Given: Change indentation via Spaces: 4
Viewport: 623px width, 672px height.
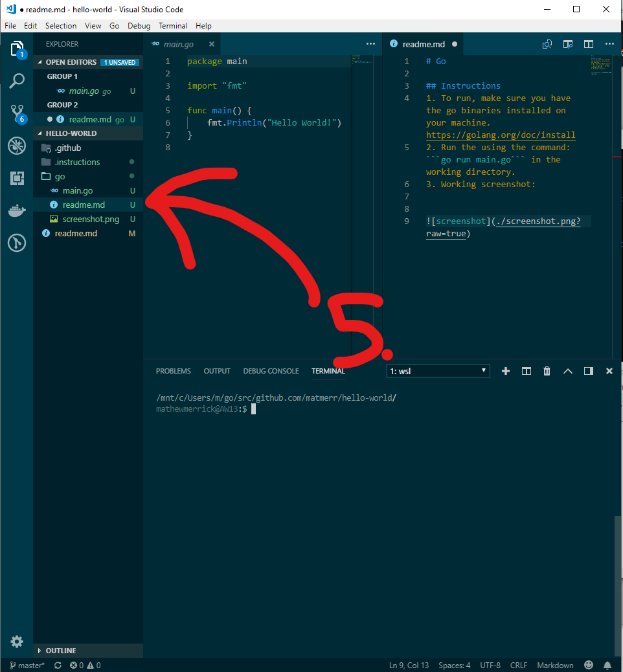Looking at the screenshot, I should click(x=454, y=665).
